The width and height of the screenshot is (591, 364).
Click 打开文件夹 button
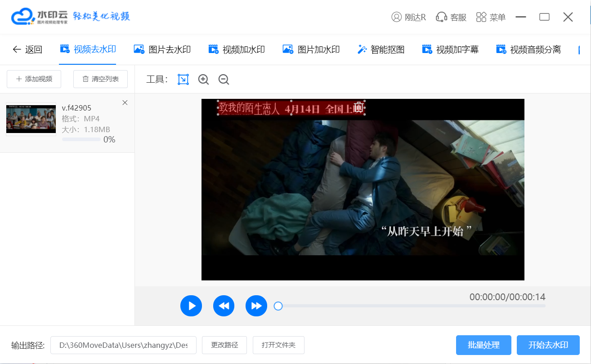(279, 345)
